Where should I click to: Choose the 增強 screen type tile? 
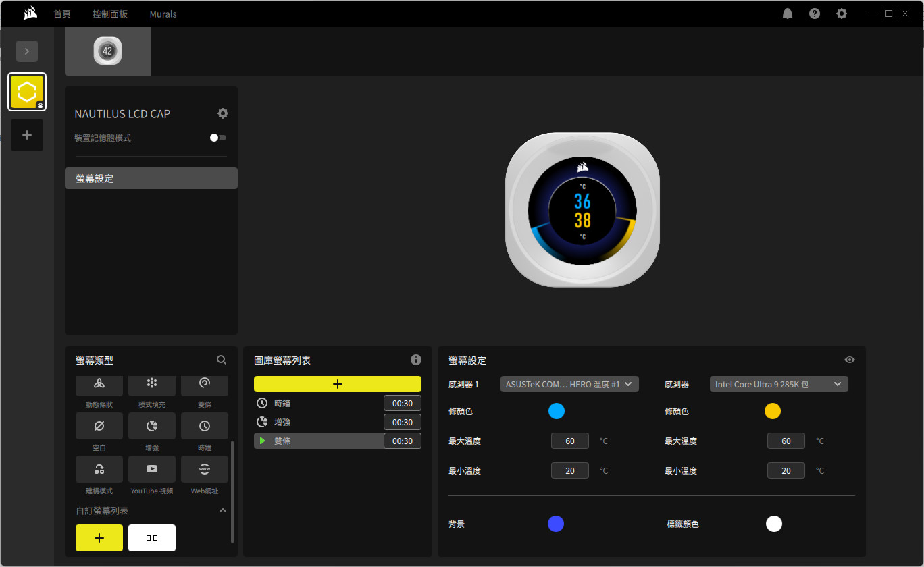pyautogui.click(x=152, y=426)
